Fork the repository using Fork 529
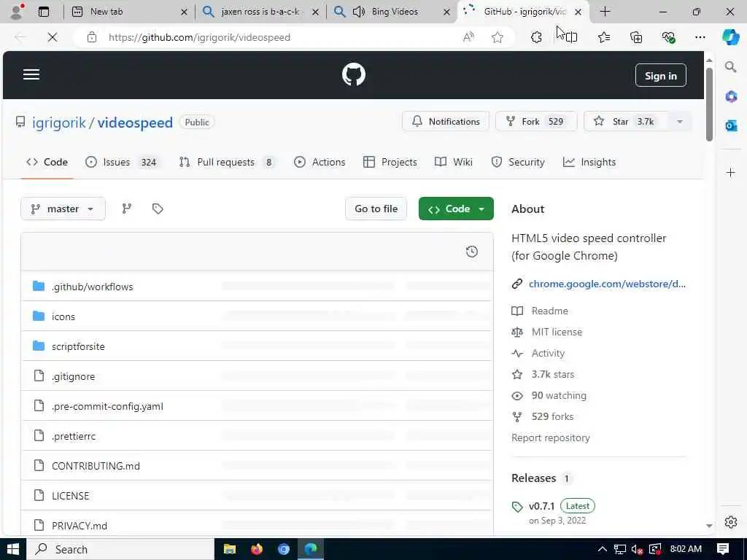Image resolution: width=747 pixels, height=560 pixels. tap(536, 122)
